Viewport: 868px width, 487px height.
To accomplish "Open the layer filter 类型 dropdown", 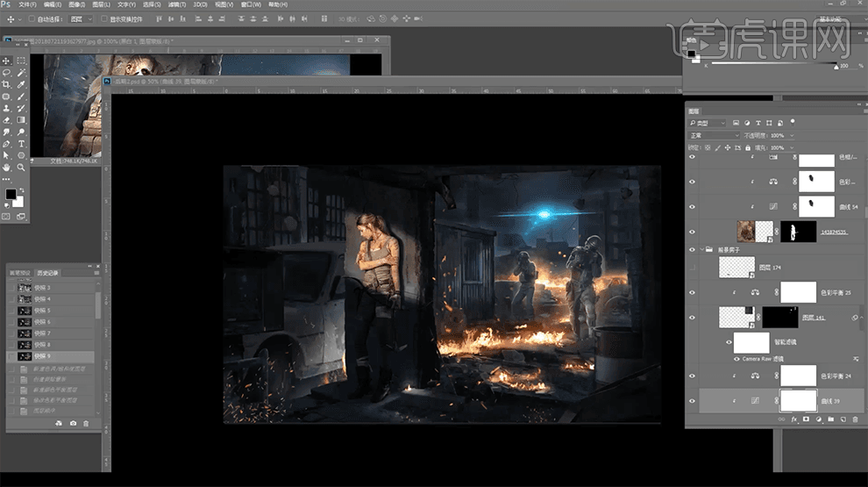I will (707, 123).
